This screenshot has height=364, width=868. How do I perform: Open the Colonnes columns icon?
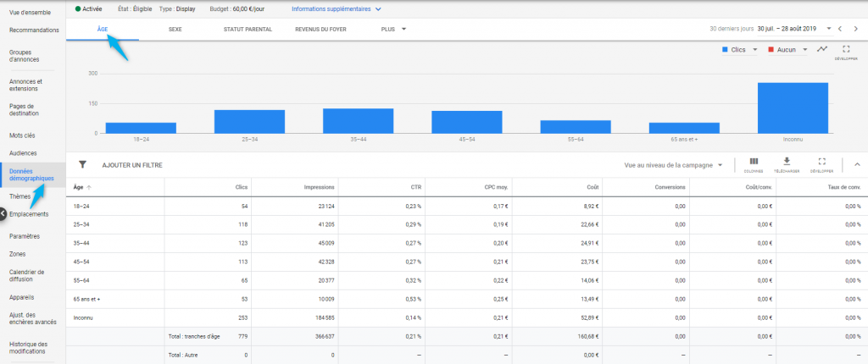754,165
